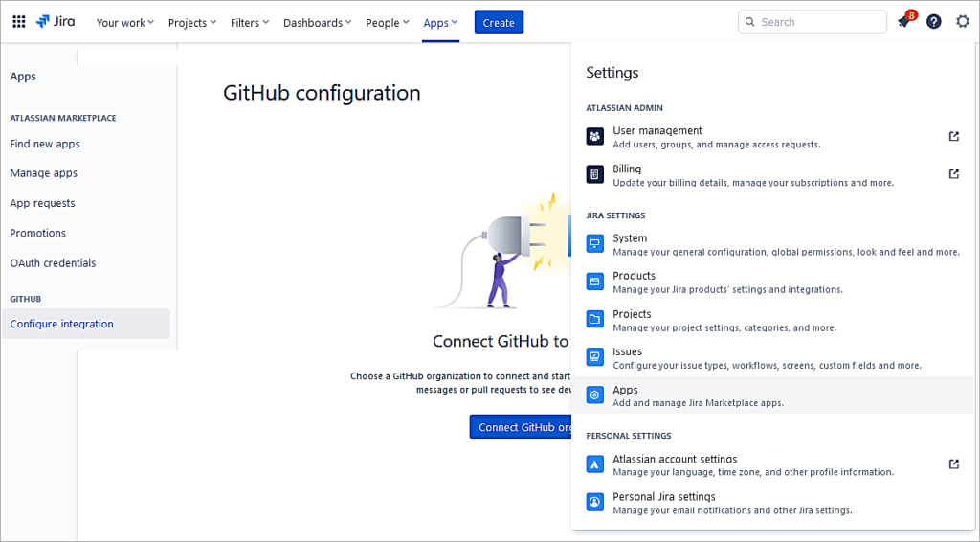Click the notifications bell icon
Image resolution: width=980 pixels, height=542 pixels.
(x=903, y=22)
